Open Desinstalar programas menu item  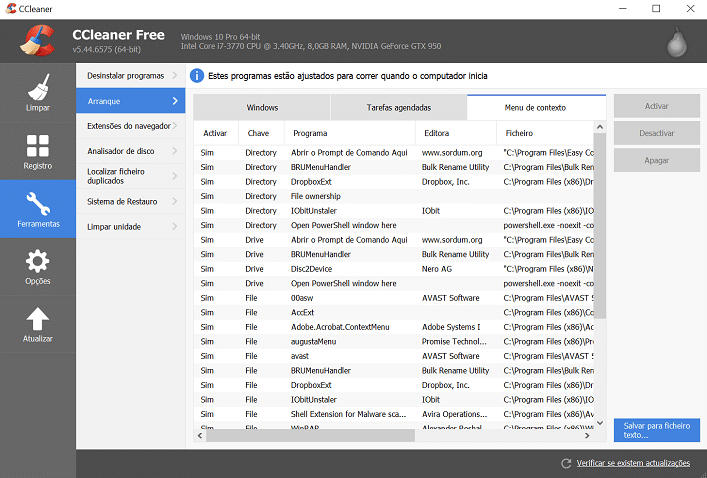(x=130, y=76)
